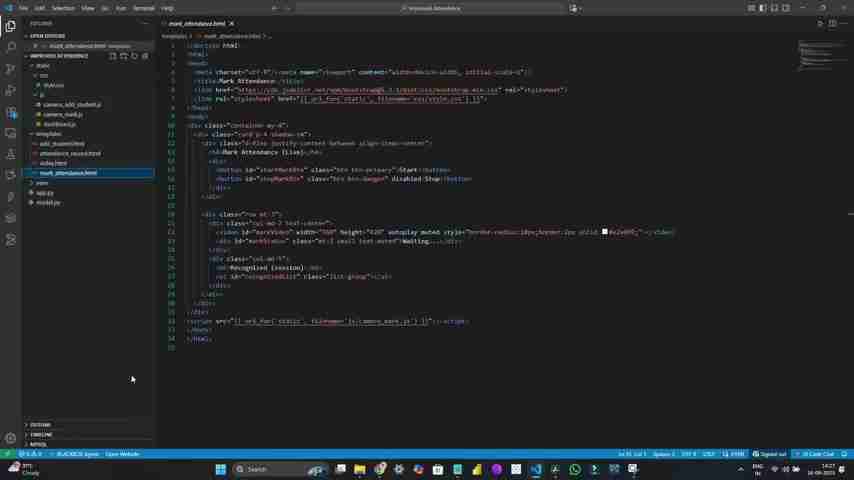
Task: Open the Extensions view in activity bar
Action: [x=10, y=111]
